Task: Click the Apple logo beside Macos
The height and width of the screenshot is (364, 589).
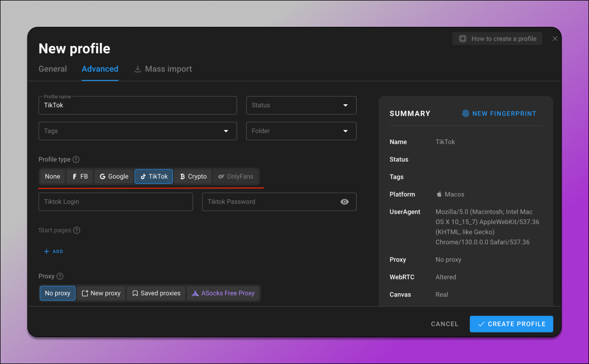Action: (439, 194)
